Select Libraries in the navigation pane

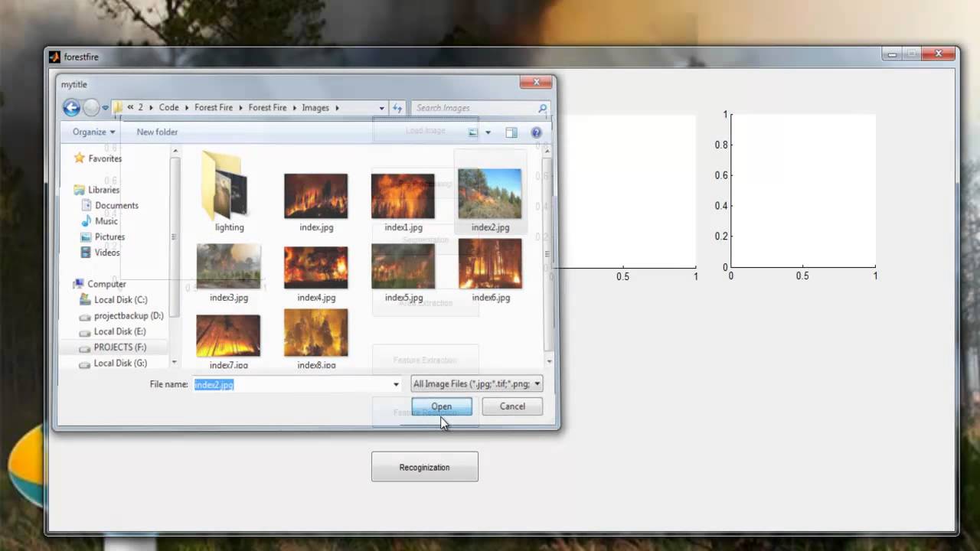[103, 190]
